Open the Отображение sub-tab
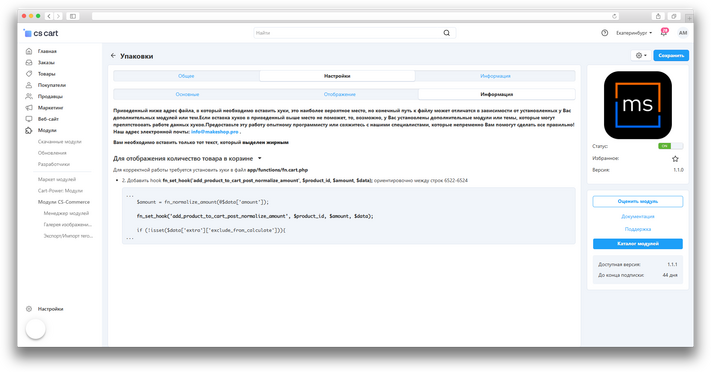Screen dimensions: 711x372 [x=340, y=94]
